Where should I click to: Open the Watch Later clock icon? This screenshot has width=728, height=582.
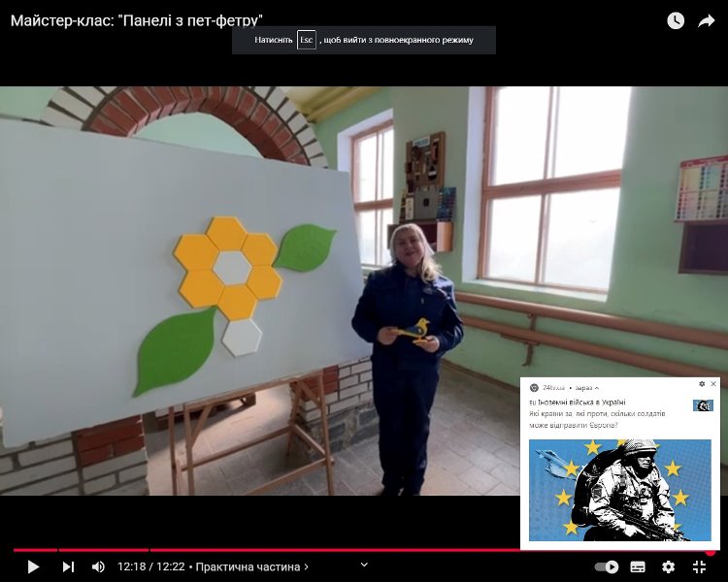point(676,20)
